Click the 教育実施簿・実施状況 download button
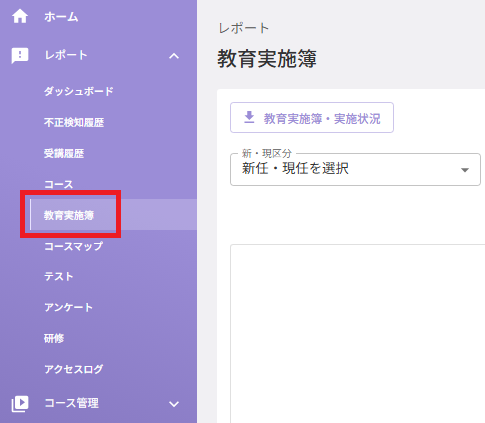This screenshot has height=423, width=485. click(x=312, y=117)
